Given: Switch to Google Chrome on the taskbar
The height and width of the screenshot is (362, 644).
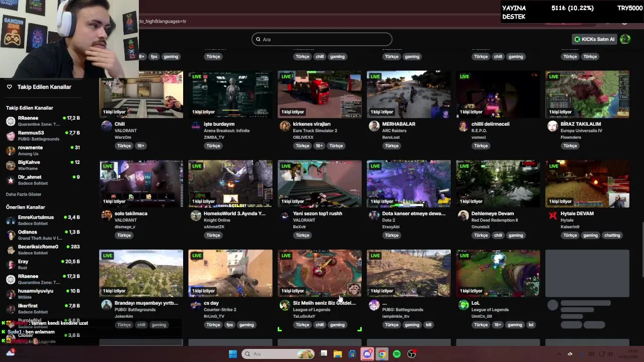Looking at the screenshot, I should [x=382, y=354].
